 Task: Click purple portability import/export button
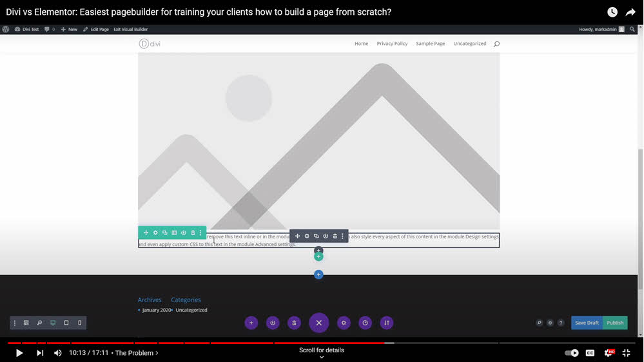click(x=387, y=323)
